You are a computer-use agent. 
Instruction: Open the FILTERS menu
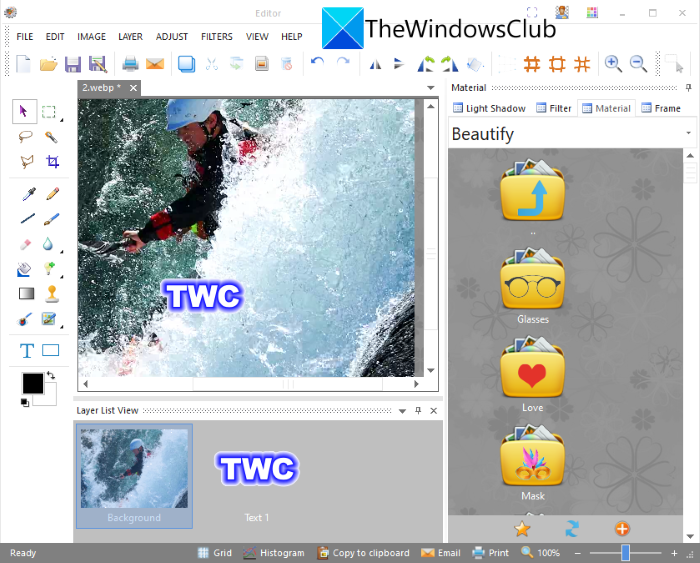point(217,37)
